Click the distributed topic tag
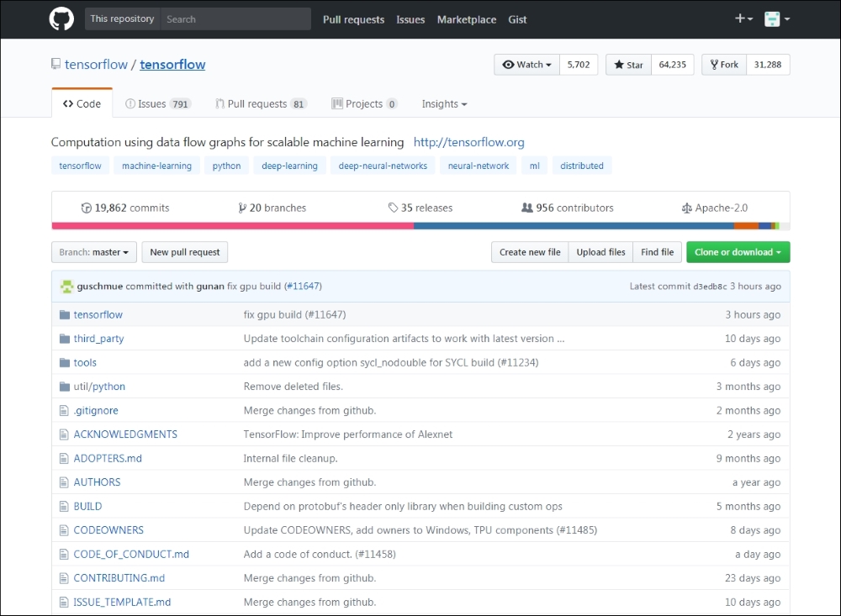Viewport: 841px width, 616px height. point(582,166)
